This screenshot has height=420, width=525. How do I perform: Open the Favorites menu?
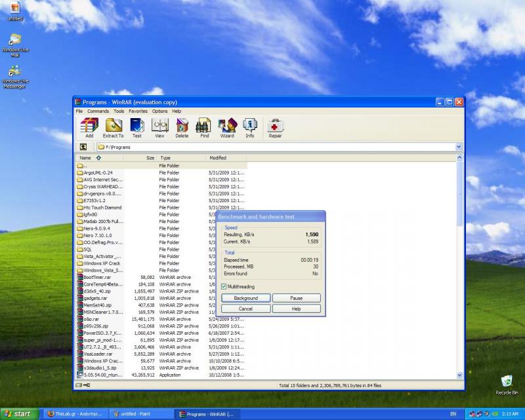[138, 111]
